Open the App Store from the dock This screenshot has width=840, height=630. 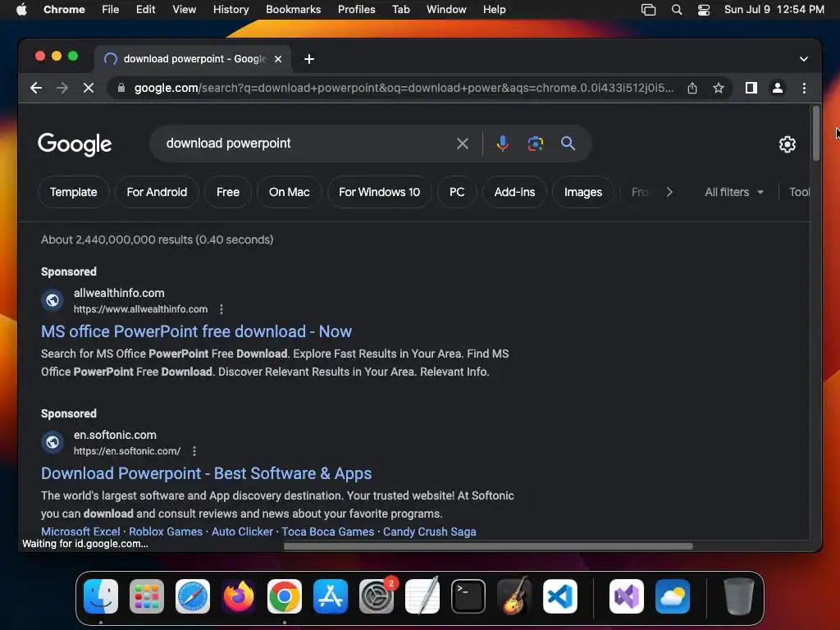coord(331,596)
